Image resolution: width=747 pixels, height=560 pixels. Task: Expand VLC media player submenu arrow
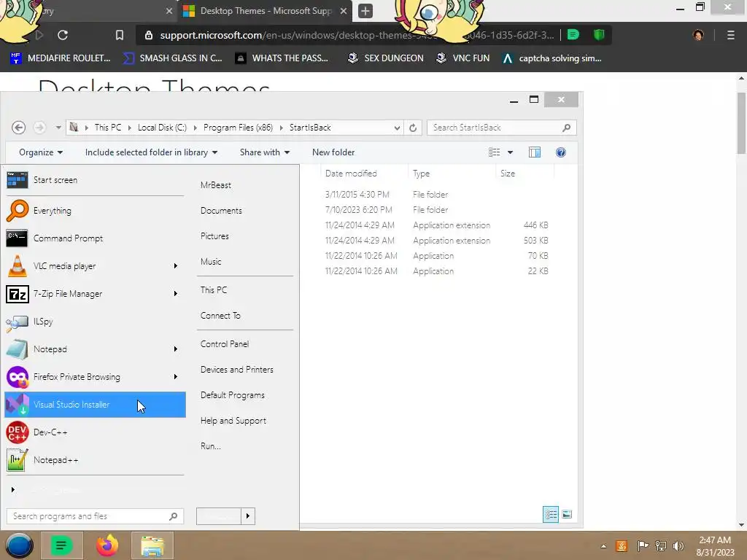pos(175,265)
